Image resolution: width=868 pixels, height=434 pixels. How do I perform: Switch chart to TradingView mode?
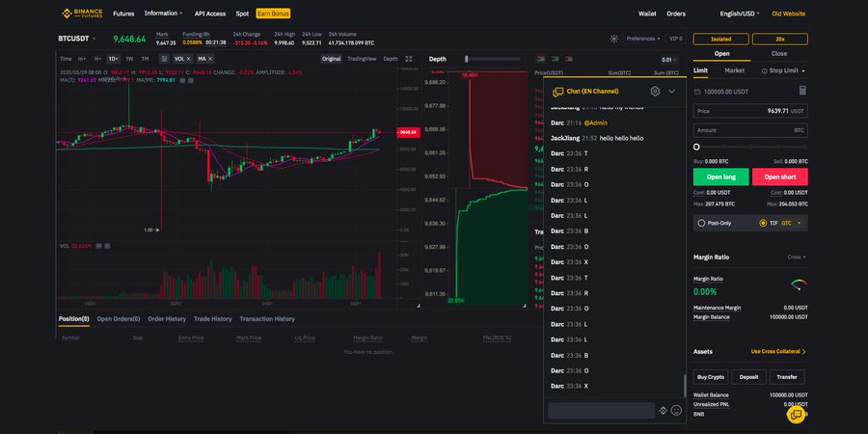[x=362, y=59]
